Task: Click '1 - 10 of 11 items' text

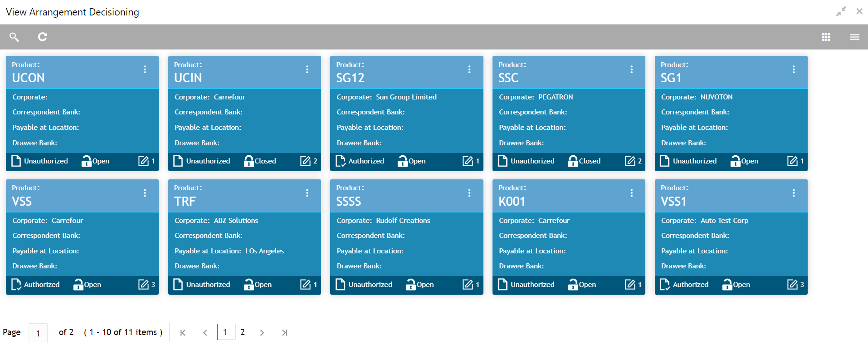Action: coord(123,332)
